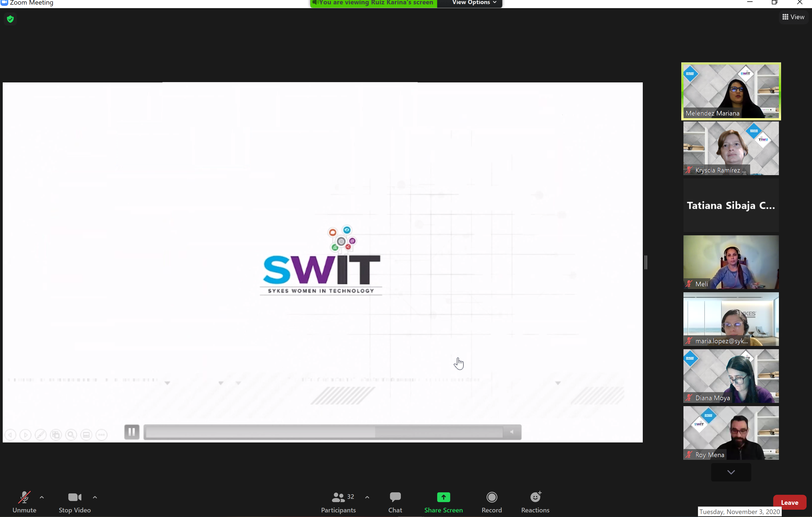Select the slideshow pen tool icon
The height and width of the screenshot is (517, 812).
click(41, 435)
